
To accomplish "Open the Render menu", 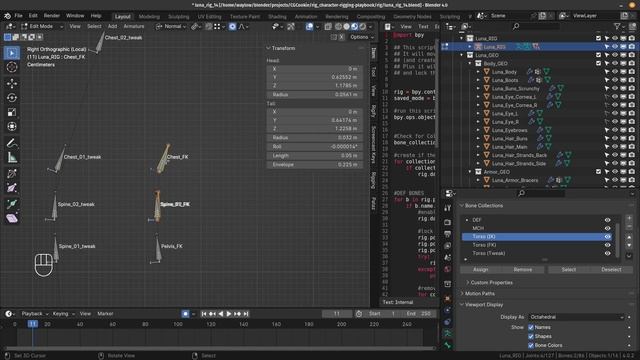I will [x=52, y=16].
